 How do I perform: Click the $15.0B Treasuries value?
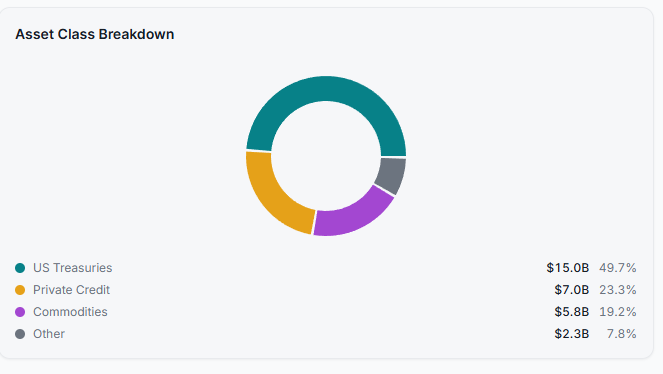click(x=567, y=268)
